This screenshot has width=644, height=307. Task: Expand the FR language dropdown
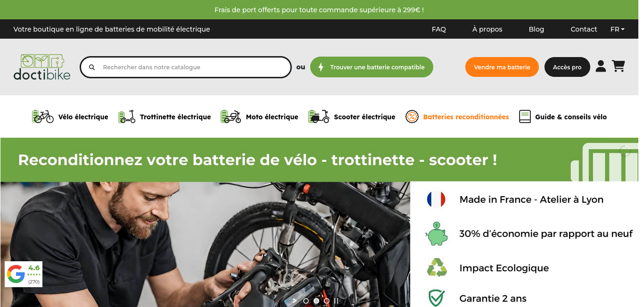pos(617,29)
